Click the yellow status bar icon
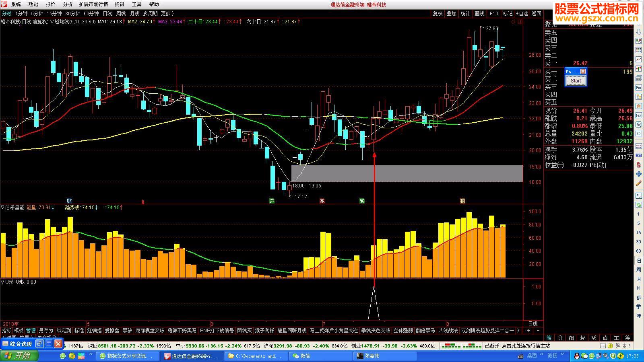This screenshot has height=362, width=644. tap(610, 346)
